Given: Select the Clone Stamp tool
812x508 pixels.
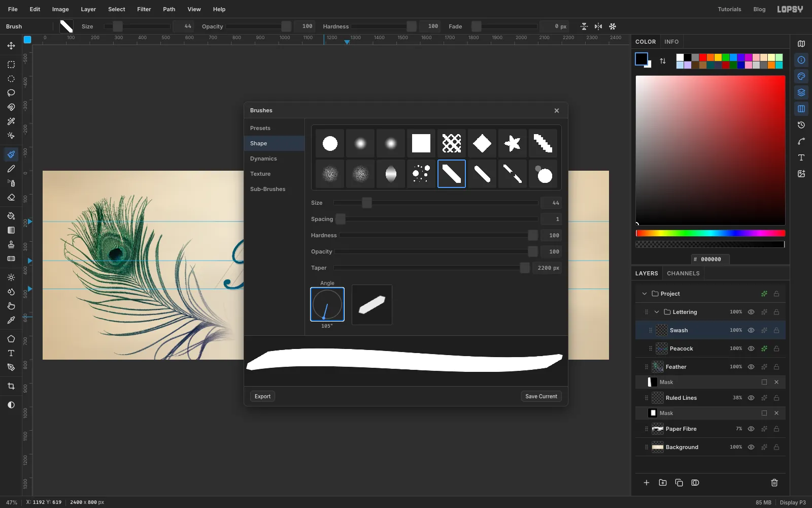Looking at the screenshot, I should point(11,244).
